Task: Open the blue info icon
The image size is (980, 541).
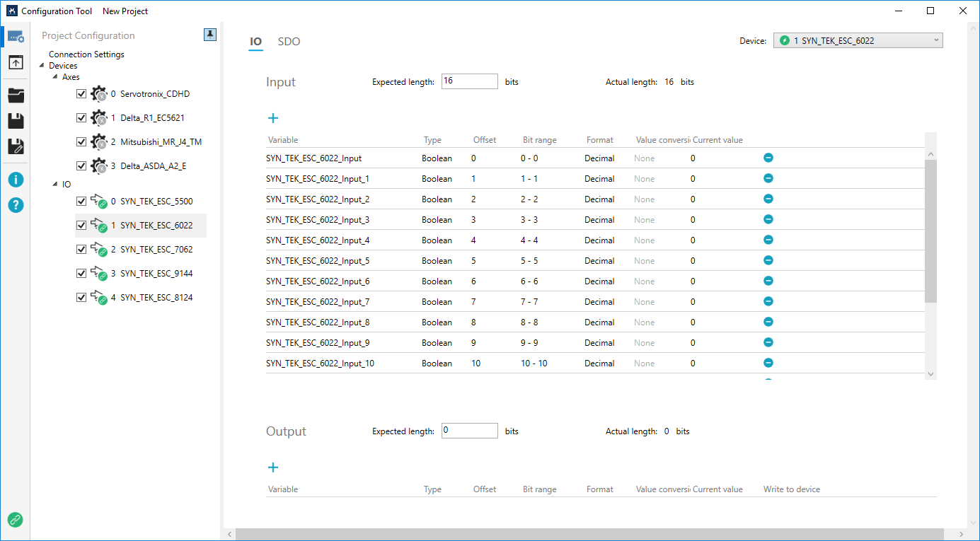Action: pyautogui.click(x=16, y=180)
